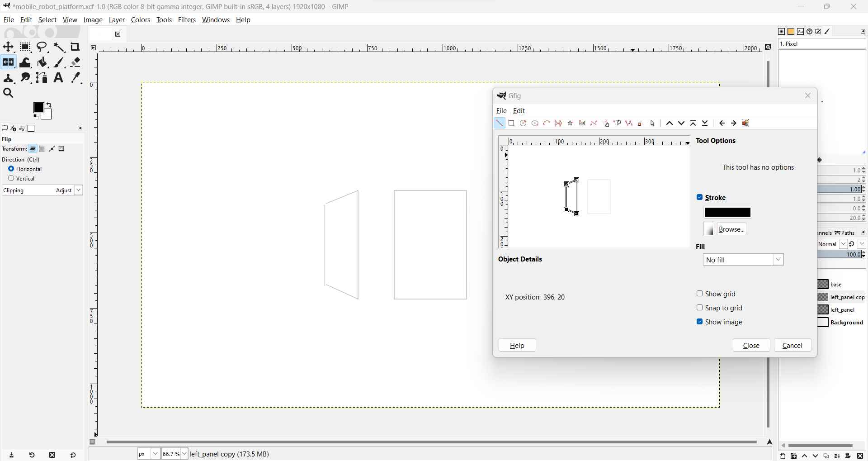Select Horizontal flip direction
Screen dimensions: 868x461
click(x=11, y=169)
